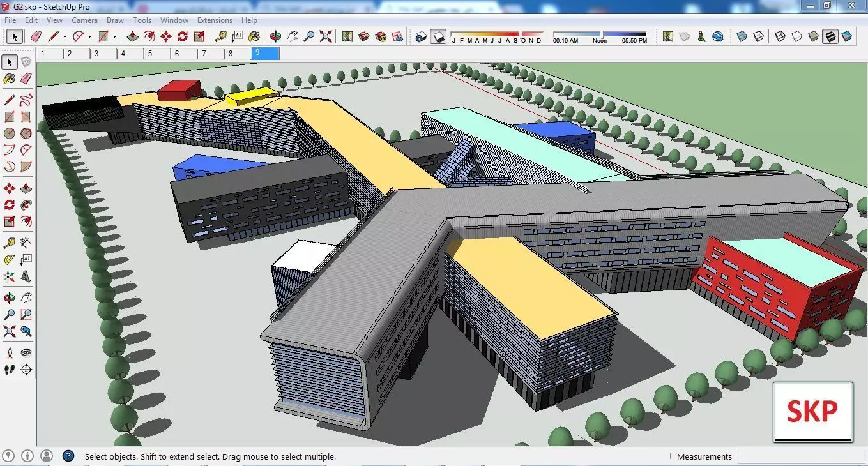Click the status bar help question icon
This screenshot has height=466, width=868.
[68, 456]
